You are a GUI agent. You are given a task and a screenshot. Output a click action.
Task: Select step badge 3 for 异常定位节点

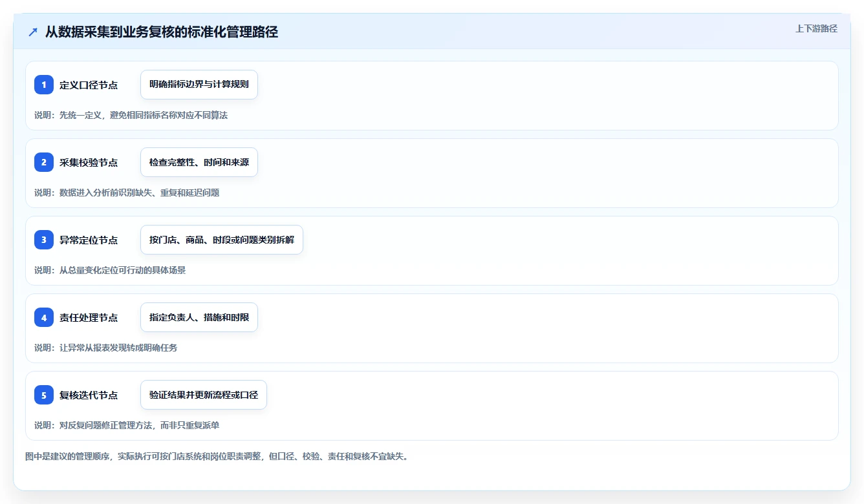tap(44, 240)
